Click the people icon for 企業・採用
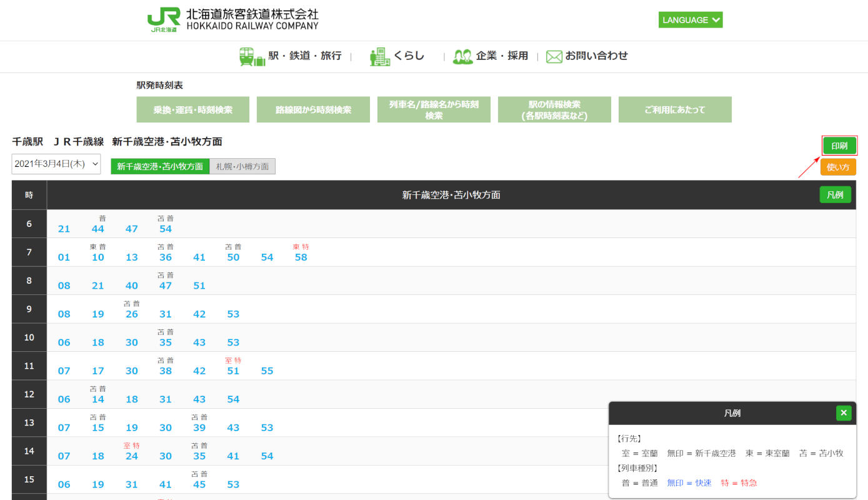Image resolution: width=868 pixels, height=500 pixels. 462,56
